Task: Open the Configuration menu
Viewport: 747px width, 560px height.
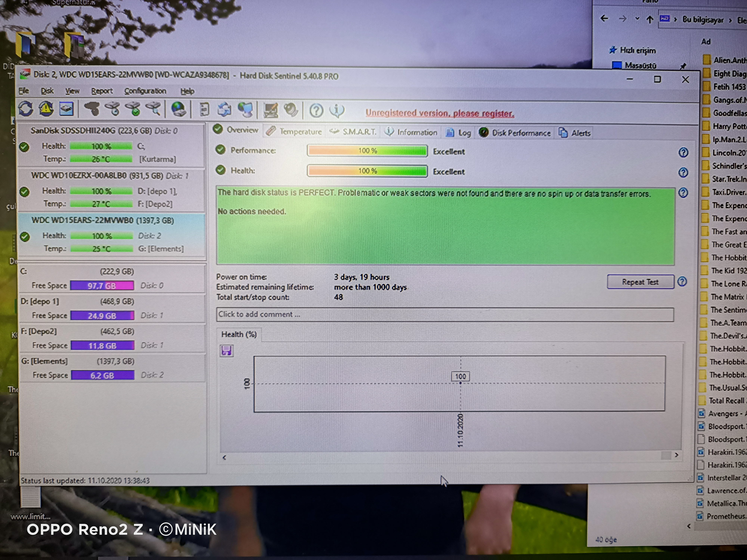Action: coord(145,91)
